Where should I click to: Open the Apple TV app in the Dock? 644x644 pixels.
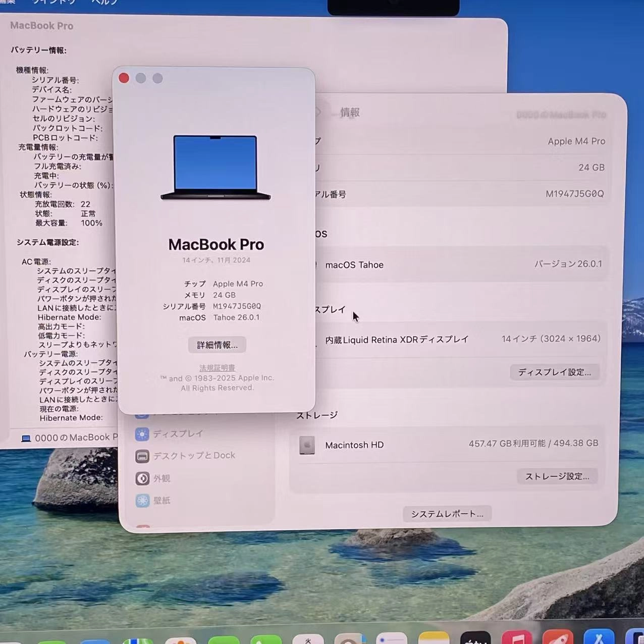pyautogui.click(x=475, y=638)
